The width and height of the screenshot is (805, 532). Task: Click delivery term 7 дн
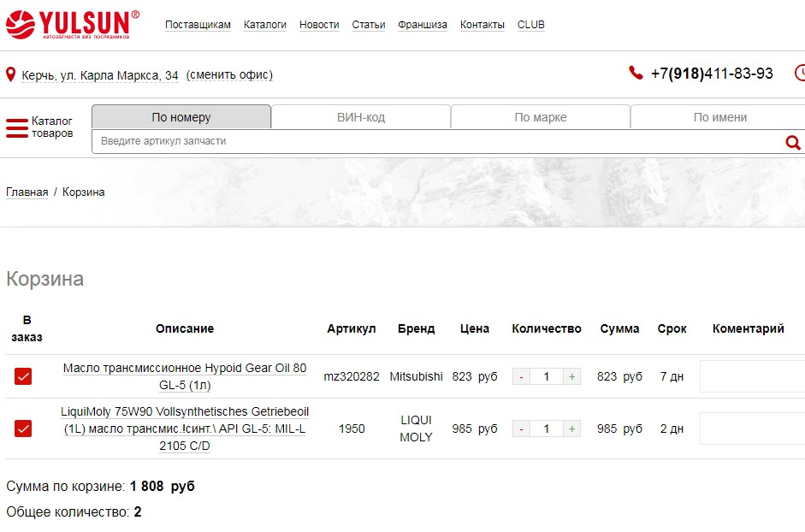[x=672, y=376]
